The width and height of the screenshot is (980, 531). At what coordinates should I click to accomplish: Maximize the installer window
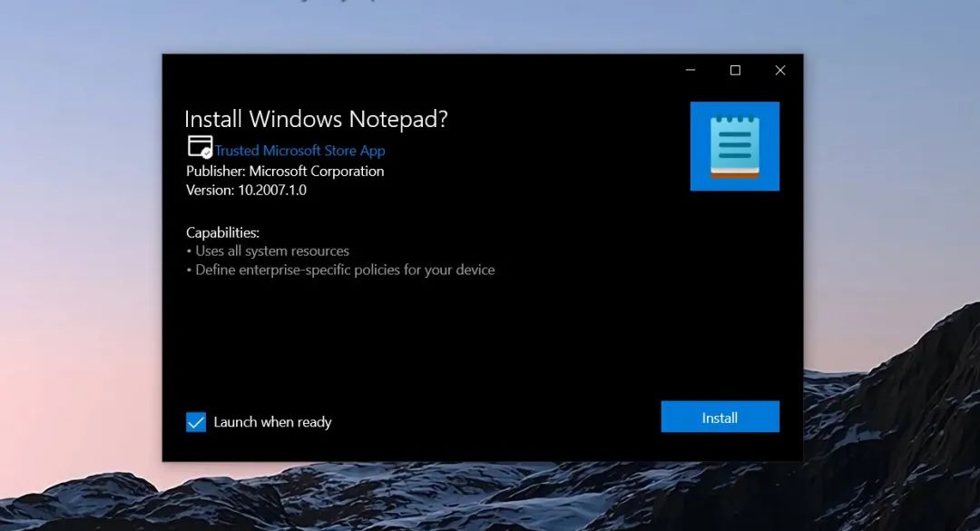pyautogui.click(x=736, y=70)
